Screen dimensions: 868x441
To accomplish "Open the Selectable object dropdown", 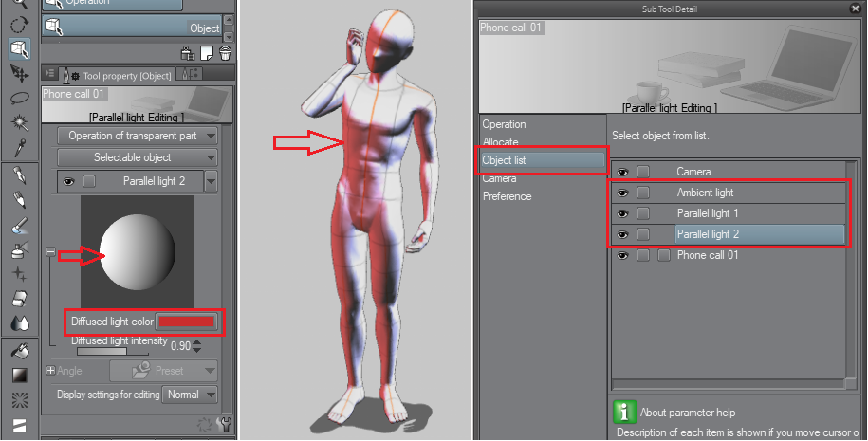I will (138, 157).
